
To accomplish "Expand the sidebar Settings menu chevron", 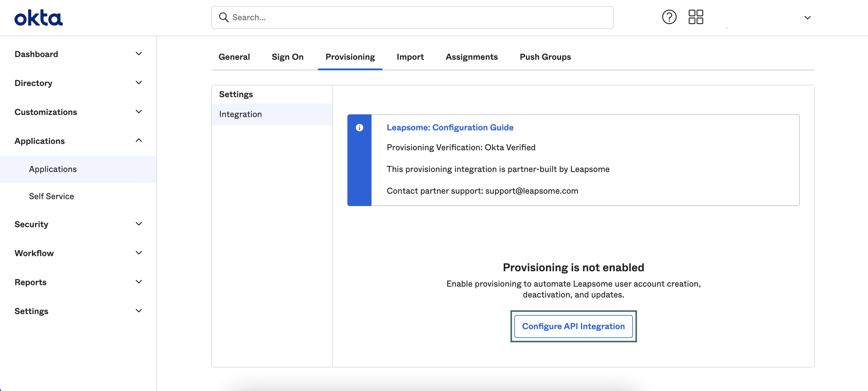I will coord(139,311).
